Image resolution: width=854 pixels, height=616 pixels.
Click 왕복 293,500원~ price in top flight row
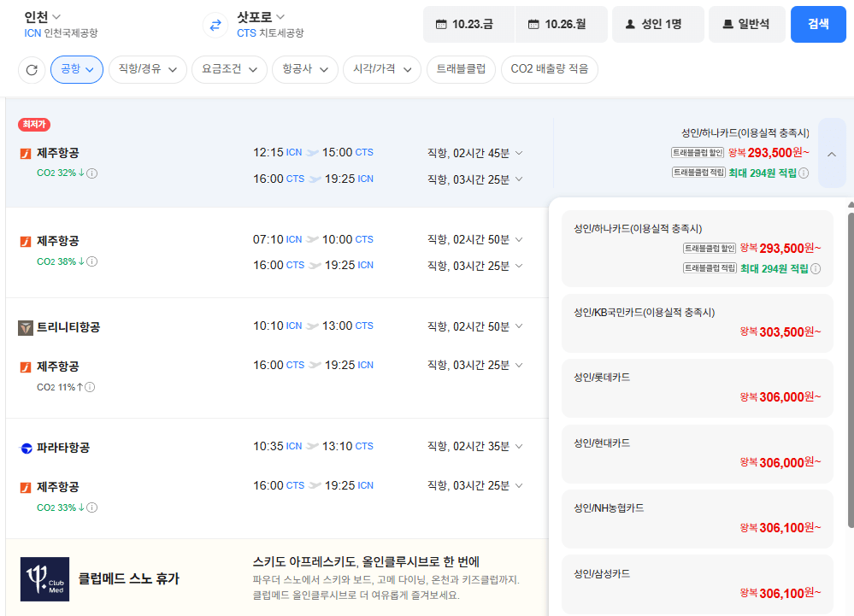click(769, 153)
